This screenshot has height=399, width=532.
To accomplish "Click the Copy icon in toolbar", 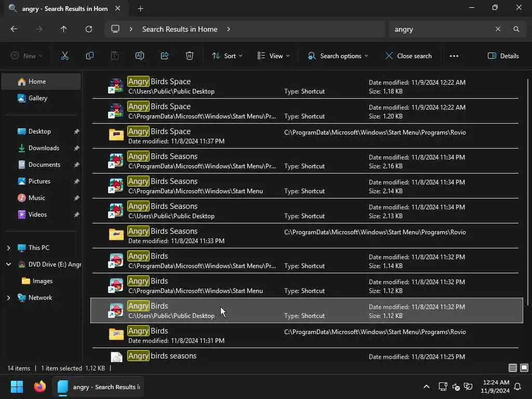I will click(89, 56).
